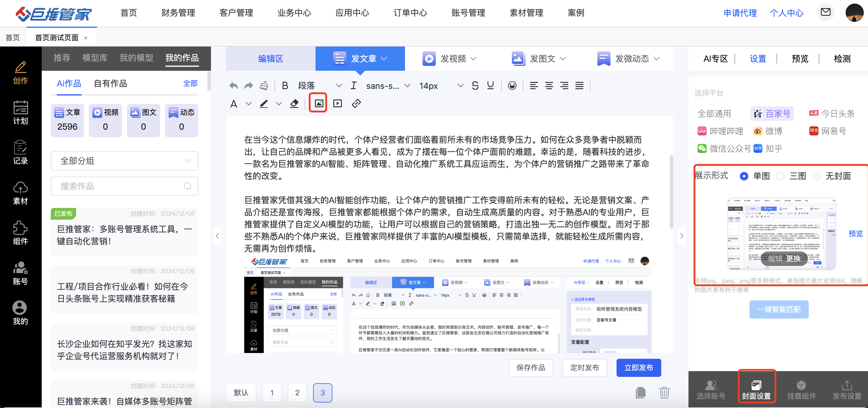
Task: Click the 保存作品 button
Action: 530,368
